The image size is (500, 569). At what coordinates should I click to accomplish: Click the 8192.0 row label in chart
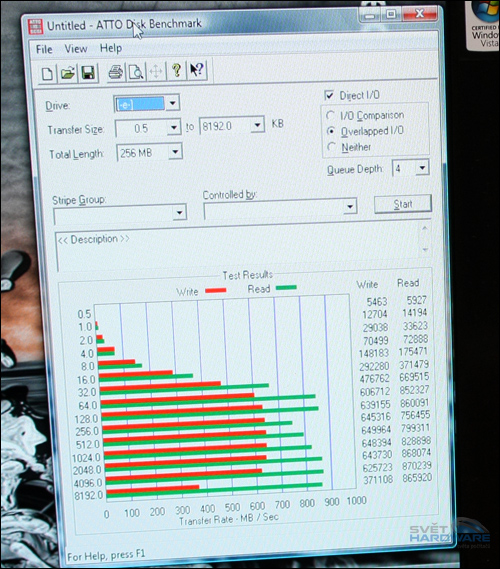pyautogui.click(x=89, y=496)
